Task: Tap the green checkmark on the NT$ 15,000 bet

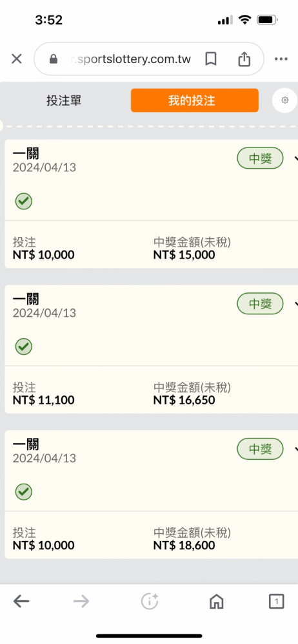Action: (23, 201)
